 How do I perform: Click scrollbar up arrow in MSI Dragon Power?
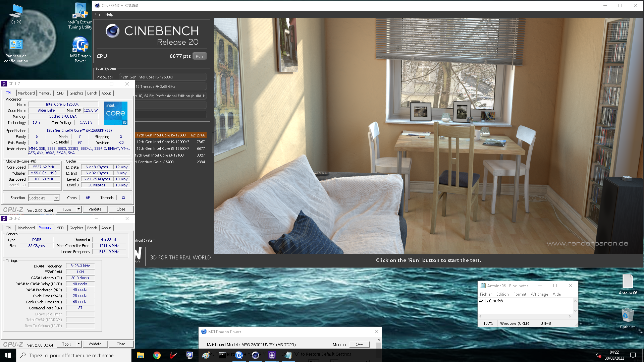click(379, 340)
